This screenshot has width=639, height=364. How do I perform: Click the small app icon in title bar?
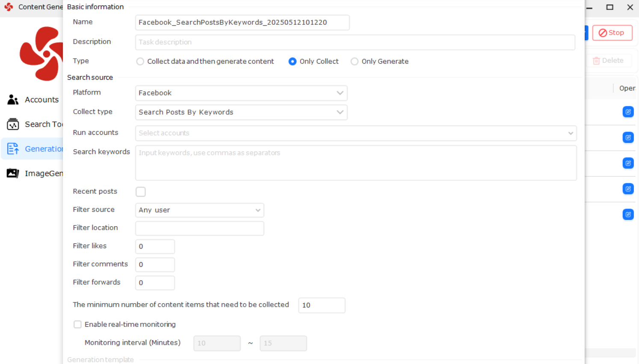[9, 7]
